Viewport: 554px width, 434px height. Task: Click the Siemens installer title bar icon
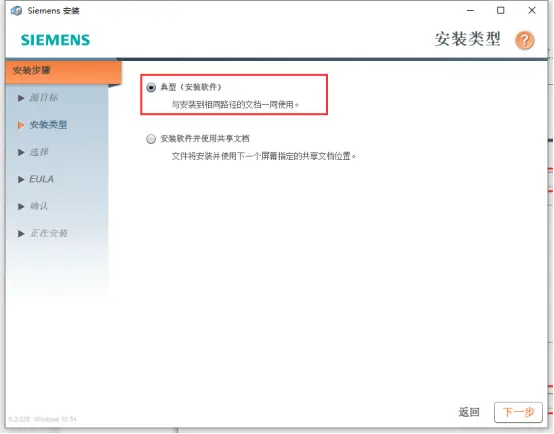[16, 11]
